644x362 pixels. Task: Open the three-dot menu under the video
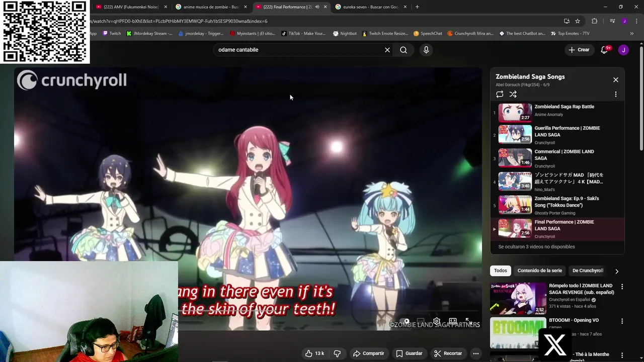coord(475,353)
